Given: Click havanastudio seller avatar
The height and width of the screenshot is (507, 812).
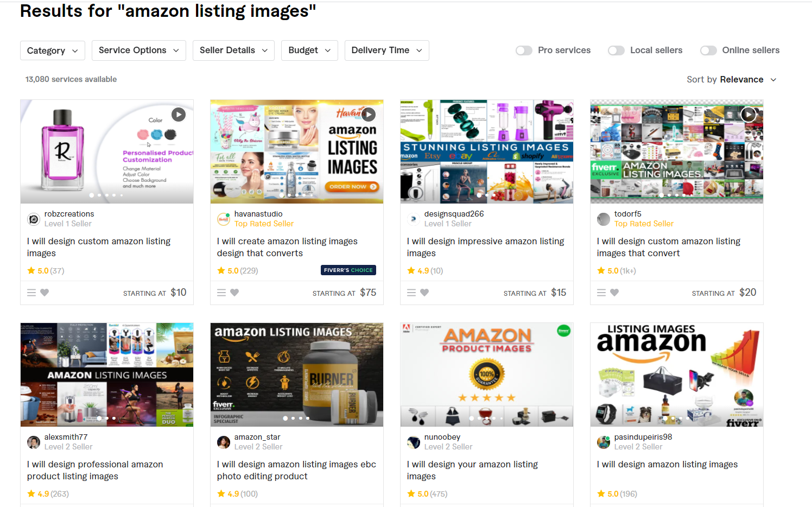Looking at the screenshot, I should tap(224, 219).
